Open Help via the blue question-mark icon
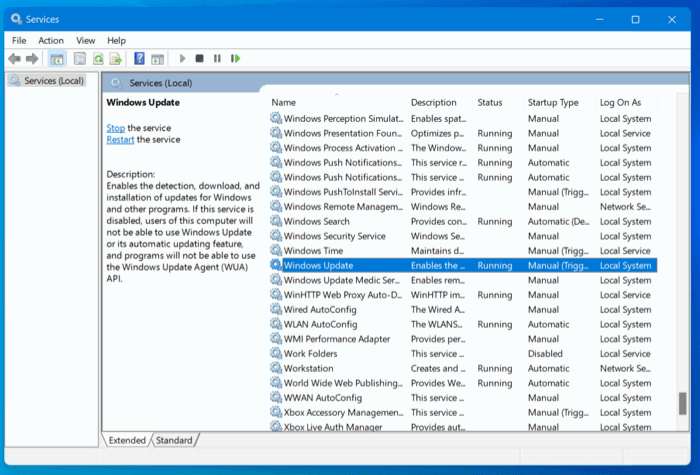Viewport: 700px width, 475px height. 139,58
